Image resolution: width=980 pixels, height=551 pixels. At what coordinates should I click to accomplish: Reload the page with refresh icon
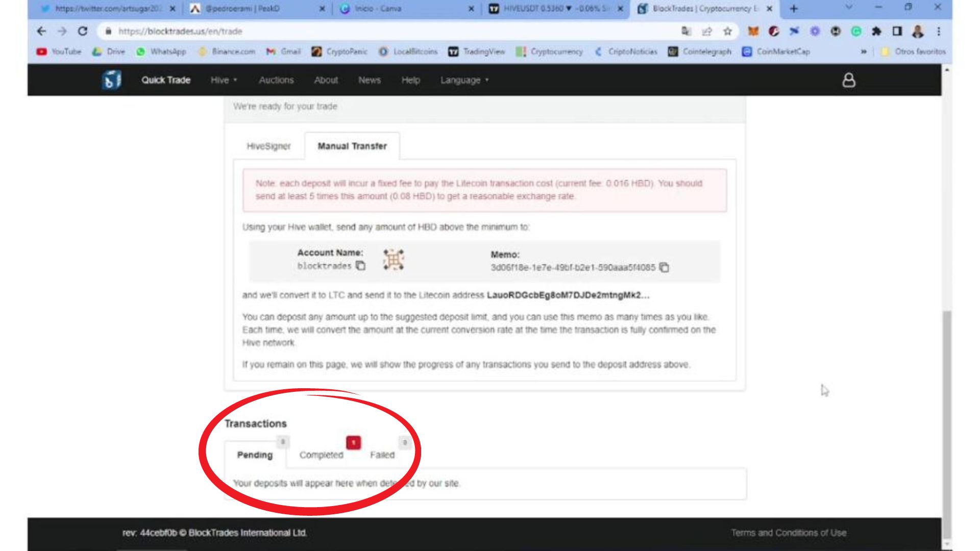(82, 31)
